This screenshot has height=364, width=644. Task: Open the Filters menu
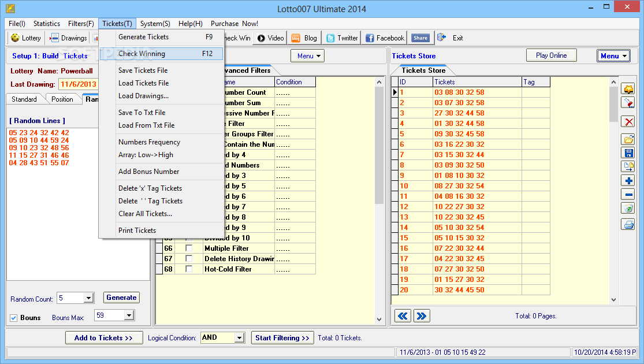click(x=81, y=24)
